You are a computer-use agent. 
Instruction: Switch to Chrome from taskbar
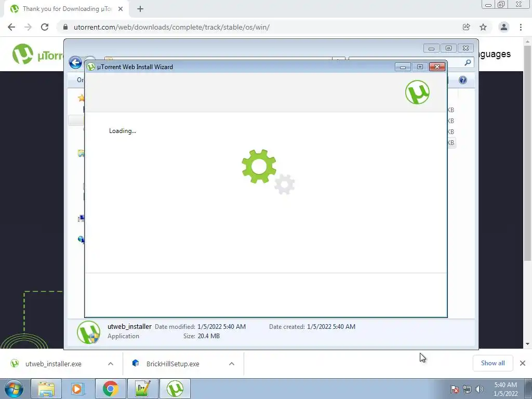coord(110,389)
